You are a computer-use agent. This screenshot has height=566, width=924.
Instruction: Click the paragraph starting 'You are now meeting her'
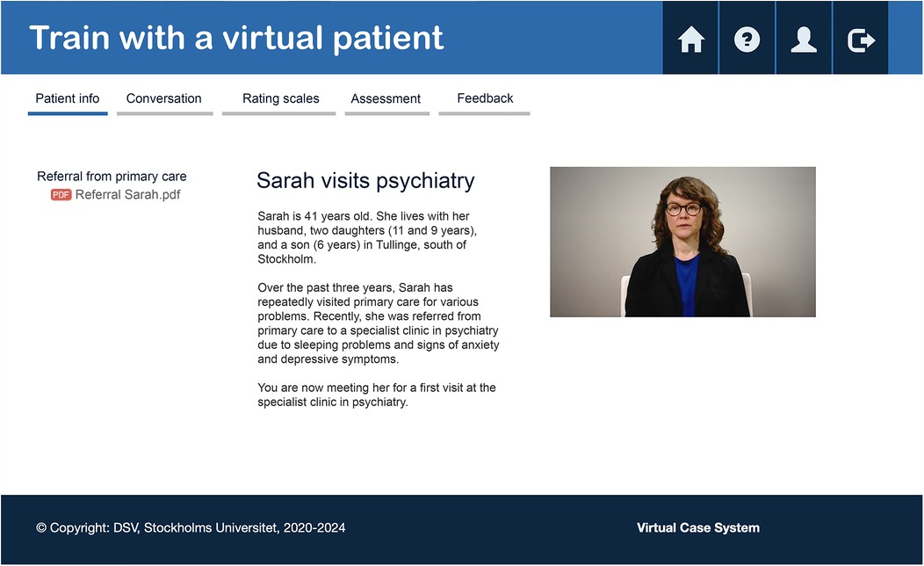pos(377,395)
